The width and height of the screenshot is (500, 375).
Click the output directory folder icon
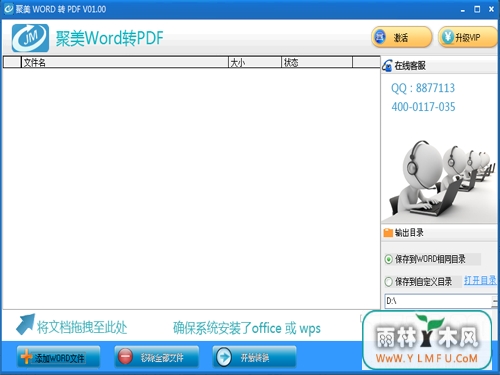(388, 233)
